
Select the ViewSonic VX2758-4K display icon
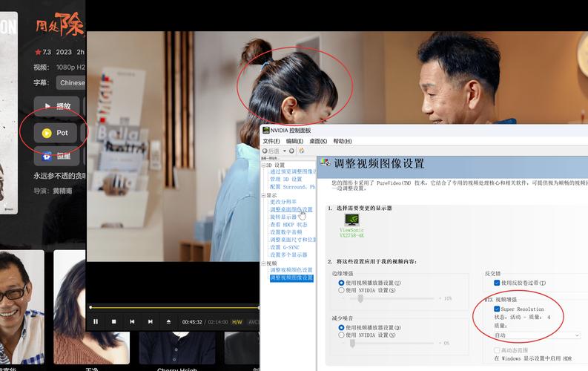(x=351, y=220)
